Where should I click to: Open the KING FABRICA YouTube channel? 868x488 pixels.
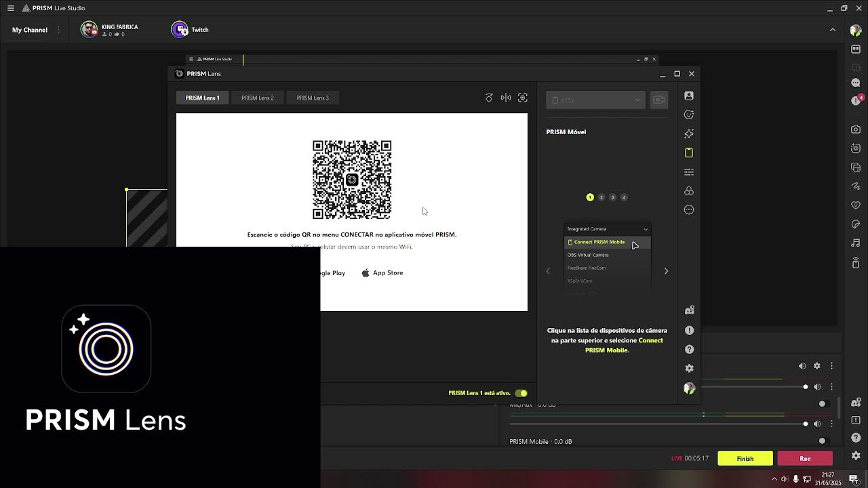[x=109, y=30]
